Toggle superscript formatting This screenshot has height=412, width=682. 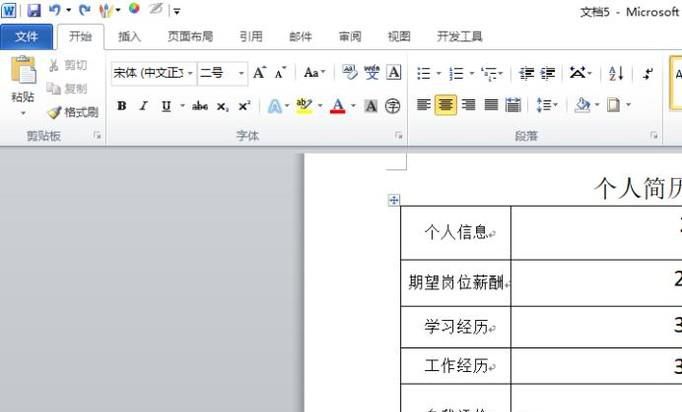pyautogui.click(x=244, y=106)
